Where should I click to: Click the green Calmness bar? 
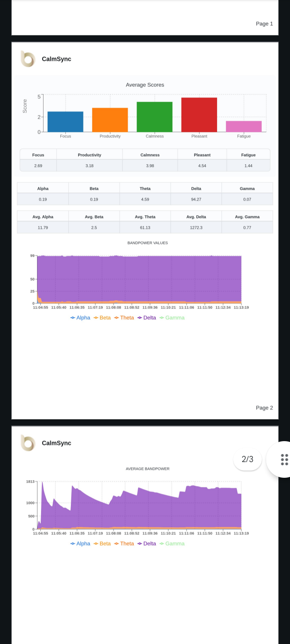(x=155, y=117)
